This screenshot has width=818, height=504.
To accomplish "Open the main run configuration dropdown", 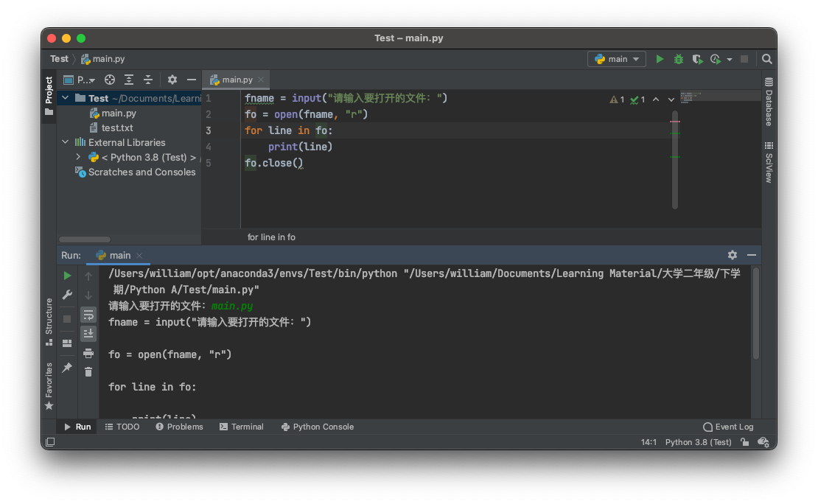I will pyautogui.click(x=617, y=59).
